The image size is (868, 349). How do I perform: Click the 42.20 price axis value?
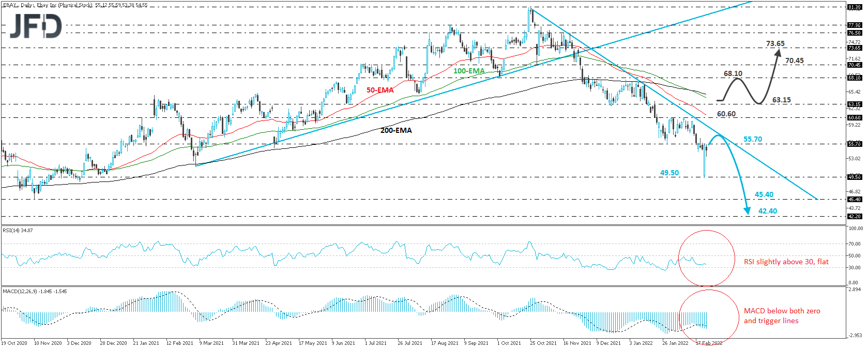(x=855, y=216)
